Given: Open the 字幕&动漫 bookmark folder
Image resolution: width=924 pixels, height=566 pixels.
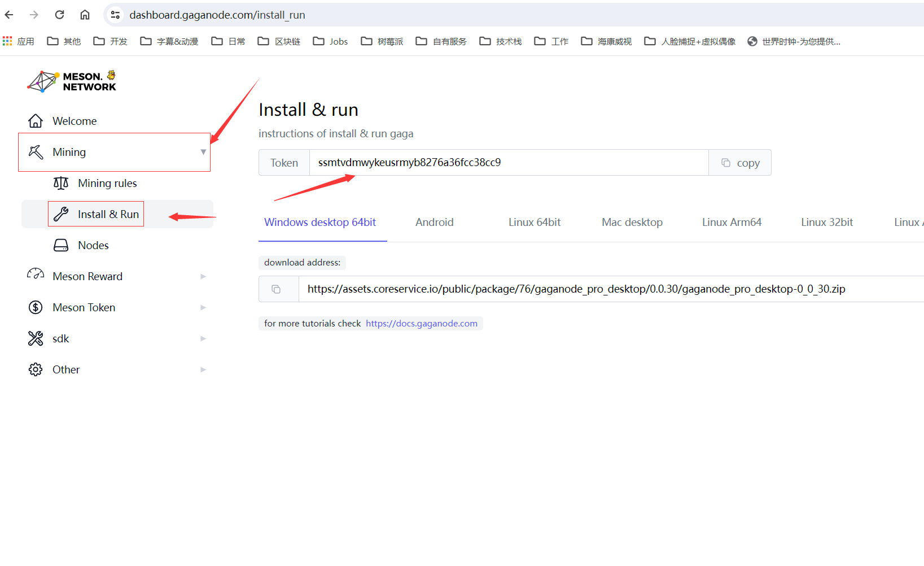Looking at the screenshot, I should pyautogui.click(x=169, y=41).
